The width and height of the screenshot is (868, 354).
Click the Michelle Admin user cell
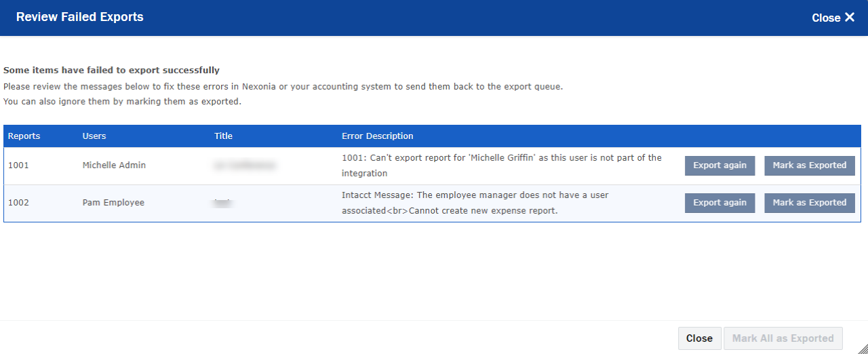(114, 165)
